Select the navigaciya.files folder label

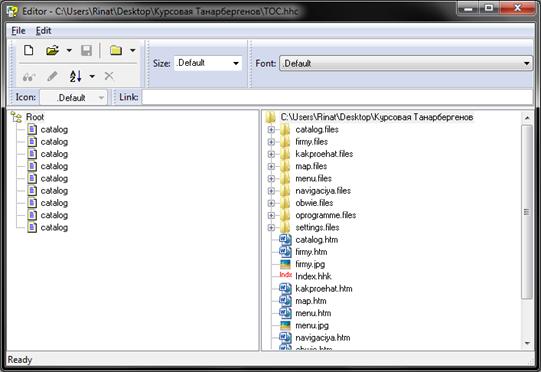point(323,191)
